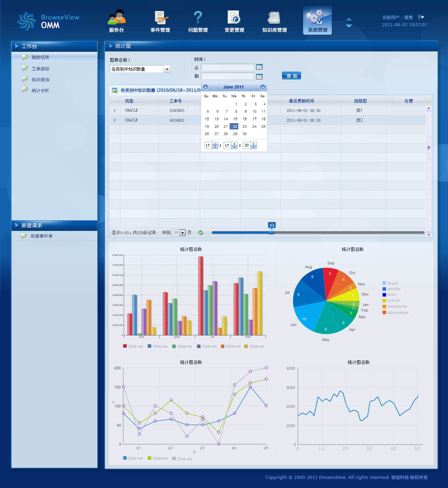Open the 服务台 module icon
Screen dimensions: 448x488
coord(117,19)
